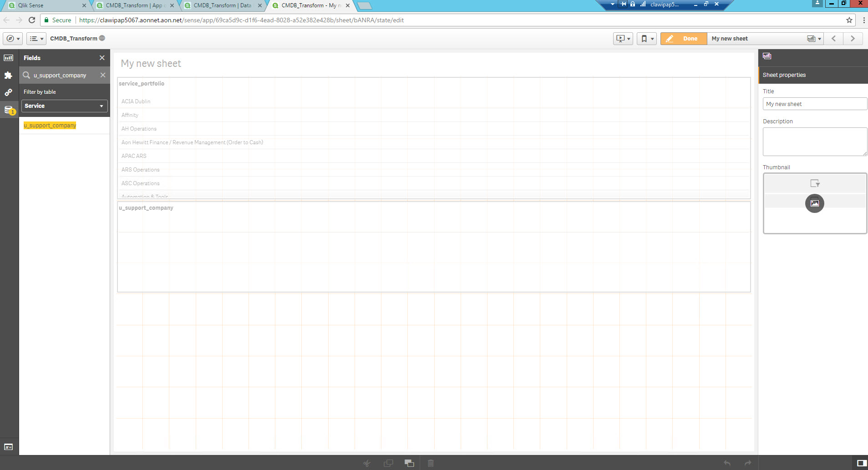The image size is (868, 470).
Task: Open the Charts assets panel icon
Action: pos(9,58)
